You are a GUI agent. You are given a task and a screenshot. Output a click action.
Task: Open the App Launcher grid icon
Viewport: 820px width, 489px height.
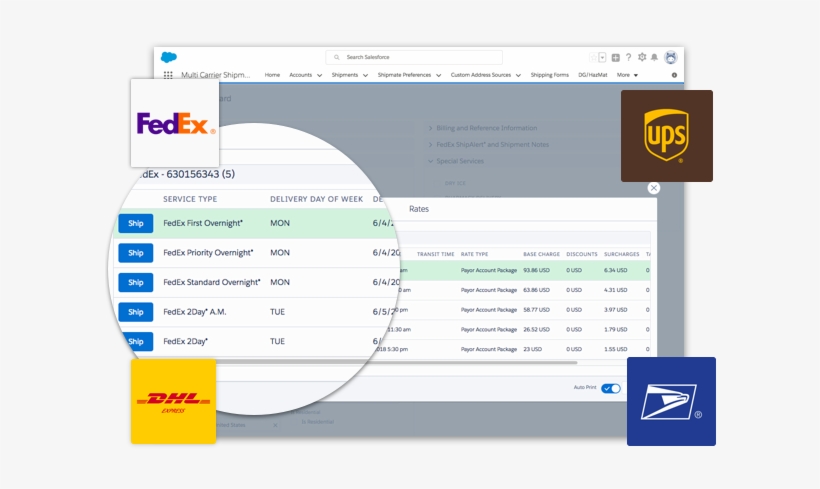point(168,75)
